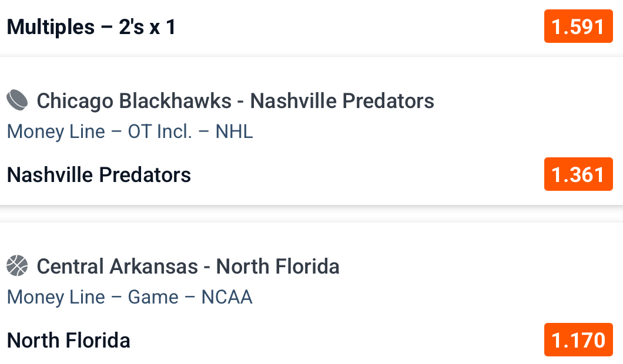Open the Multiples – 2's x 1 header
Screen dimensions: 623x364
91,27
